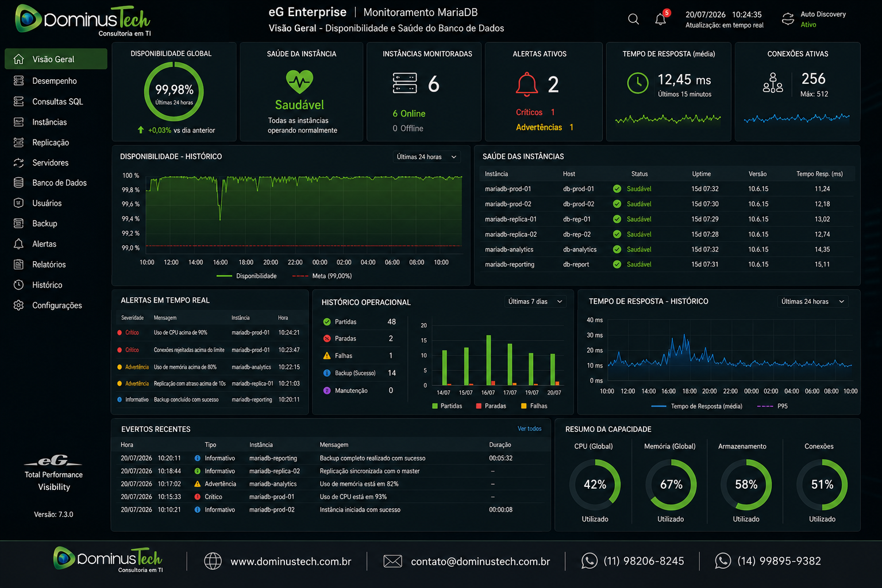Click the green clock icon in Tempo de Resposta
Image resolution: width=882 pixels, height=588 pixels.
638,83
